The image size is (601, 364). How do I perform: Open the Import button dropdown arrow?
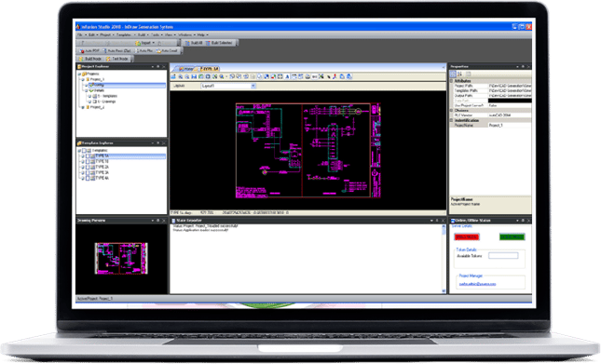pos(154,43)
